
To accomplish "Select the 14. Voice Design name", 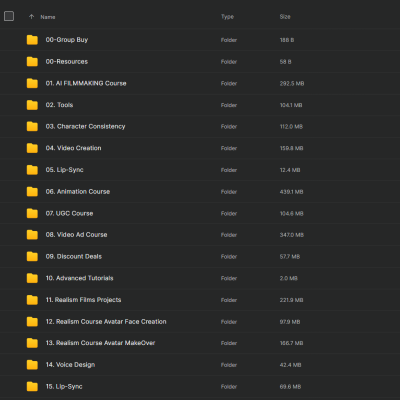I will point(70,365).
